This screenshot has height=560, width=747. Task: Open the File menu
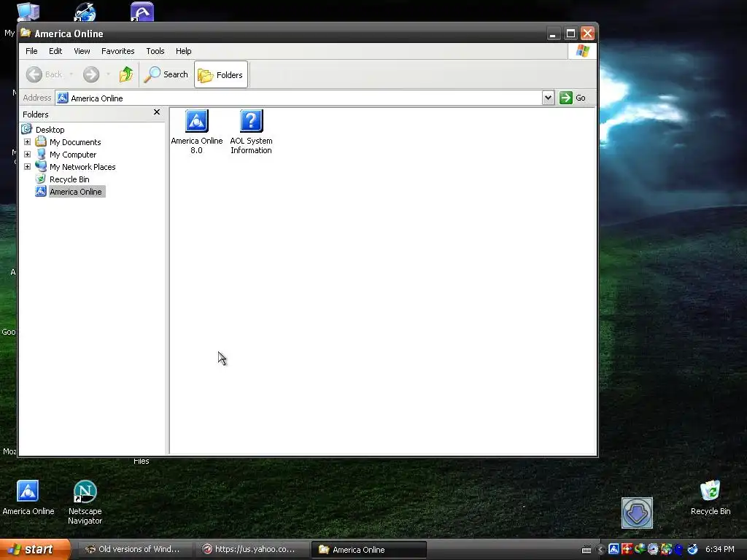click(31, 51)
